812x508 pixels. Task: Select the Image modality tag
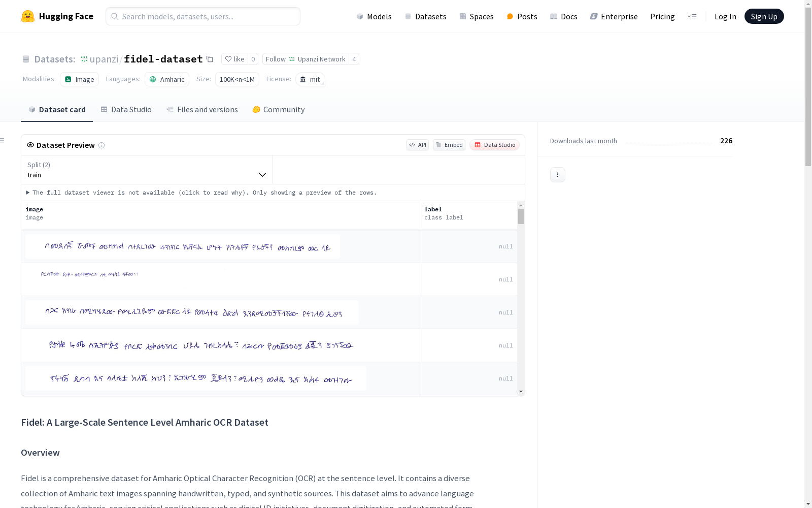[x=80, y=79]
